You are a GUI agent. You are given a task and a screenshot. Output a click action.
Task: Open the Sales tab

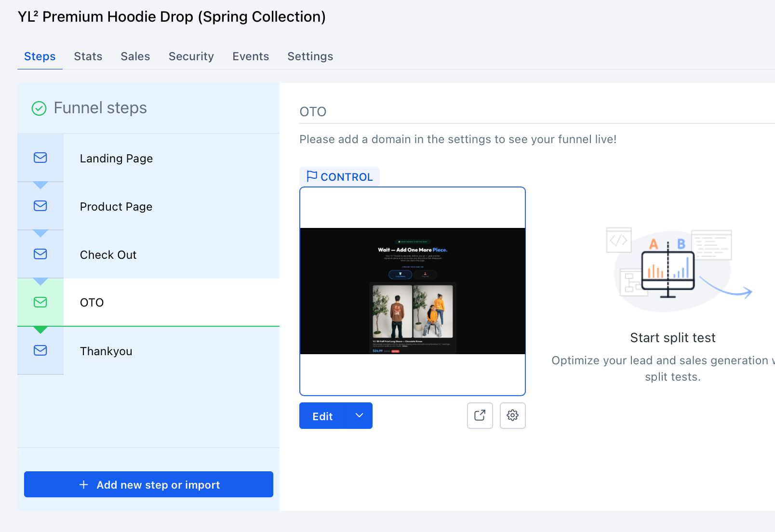tap(135, 56)
